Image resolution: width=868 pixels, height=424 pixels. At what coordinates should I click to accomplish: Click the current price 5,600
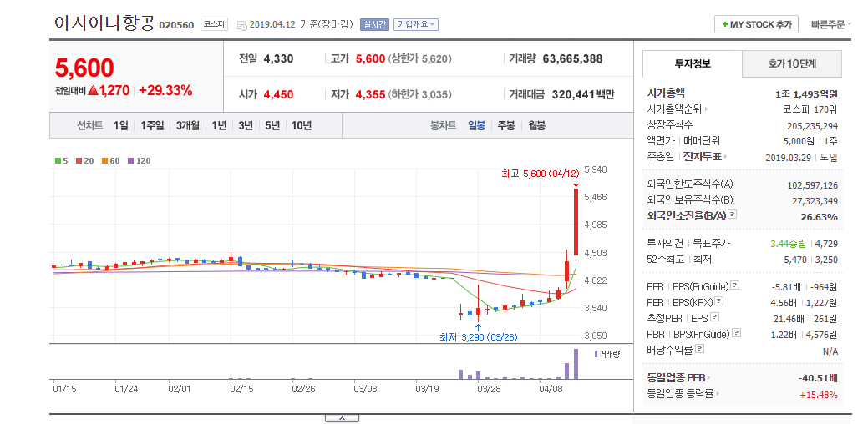[84, 68]
